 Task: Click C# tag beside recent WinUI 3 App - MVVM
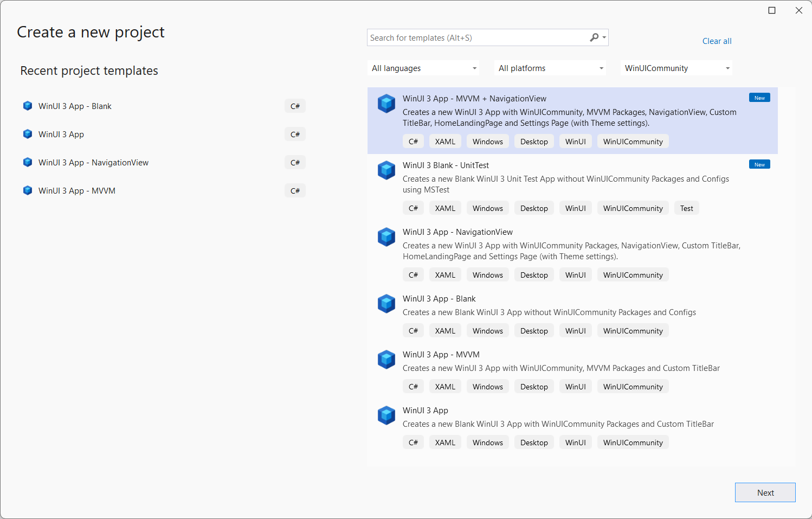tap(295, 190)
